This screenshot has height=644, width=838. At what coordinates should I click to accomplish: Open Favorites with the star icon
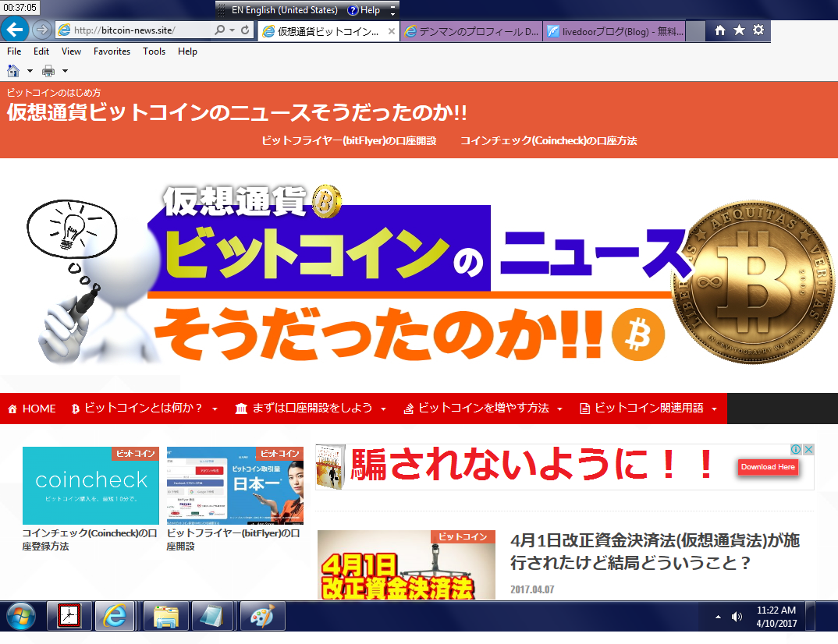[739, 30]
